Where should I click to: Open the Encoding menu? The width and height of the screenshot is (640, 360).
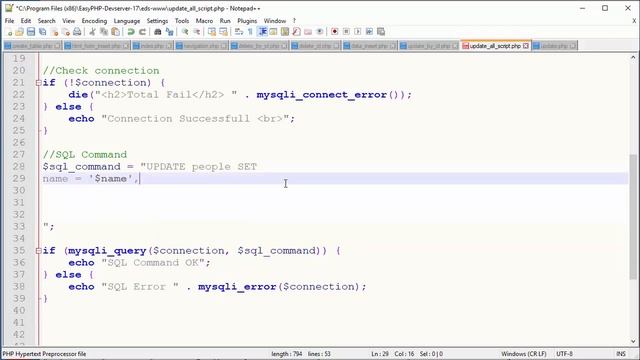pyautogui.click(x=94, y=21)
